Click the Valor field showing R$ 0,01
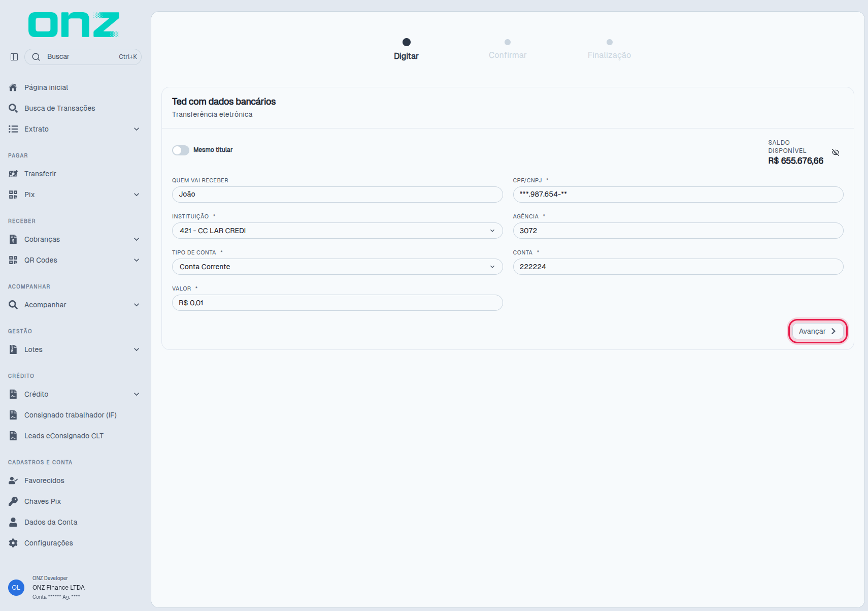Viewport: 868px width, 611px height. click(337, 303)
